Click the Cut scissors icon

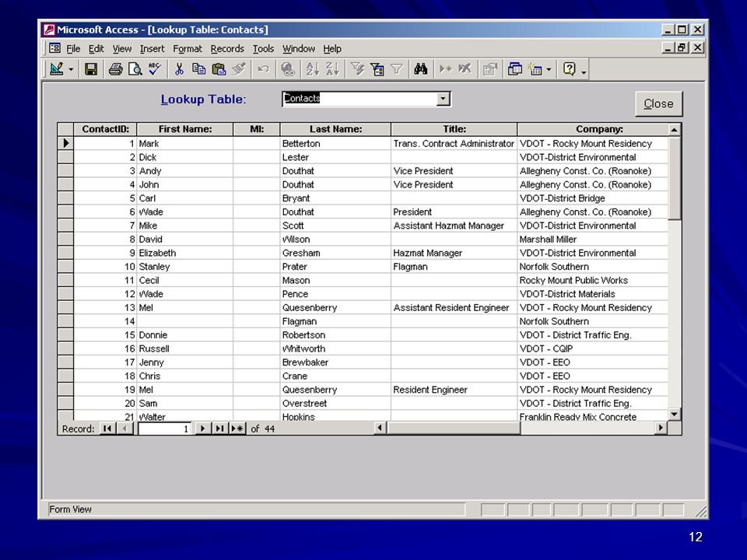(x=179, y=69)
